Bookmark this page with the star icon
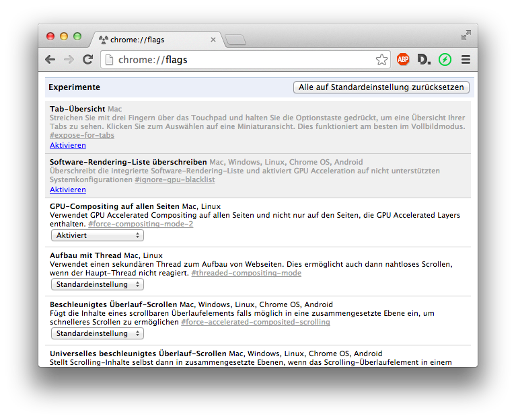The image size is (516, 420). pos(381,60)
